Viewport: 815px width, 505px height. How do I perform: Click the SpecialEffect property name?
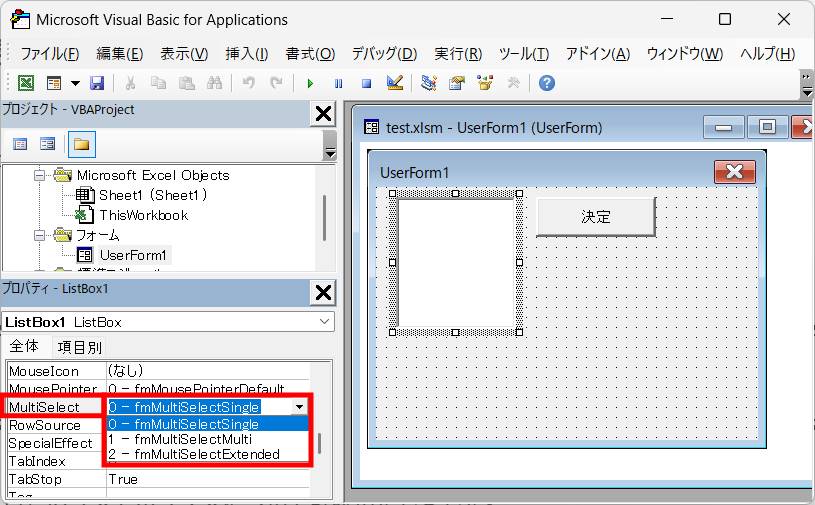point(50,443)
